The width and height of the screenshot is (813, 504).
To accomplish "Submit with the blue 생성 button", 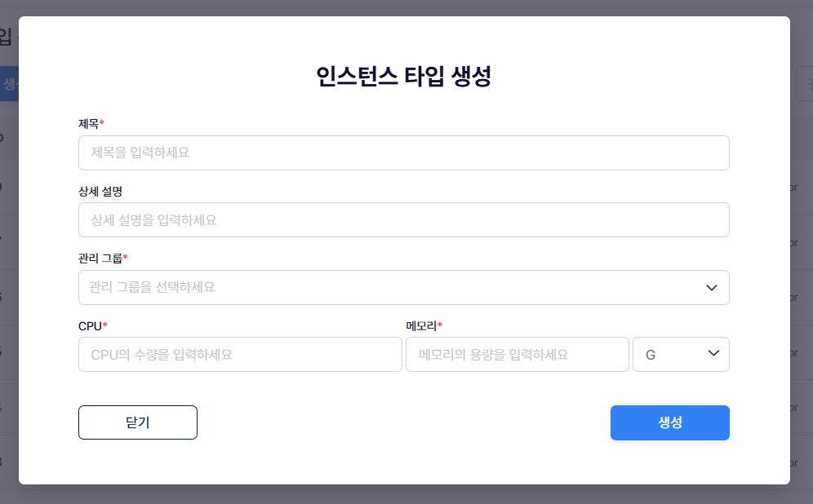I will coord(669,422).
